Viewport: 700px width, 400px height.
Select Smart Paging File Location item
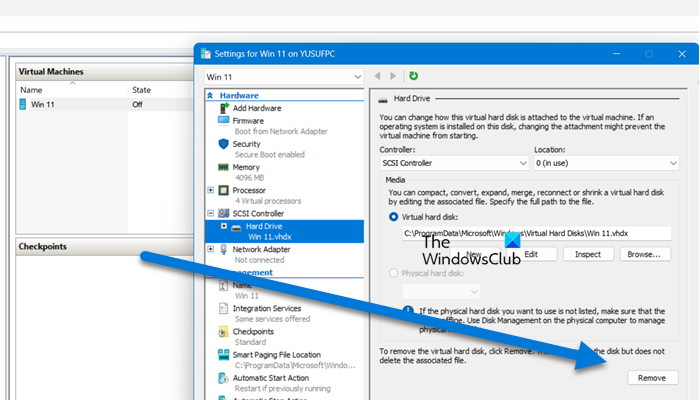tap(277, 355)
